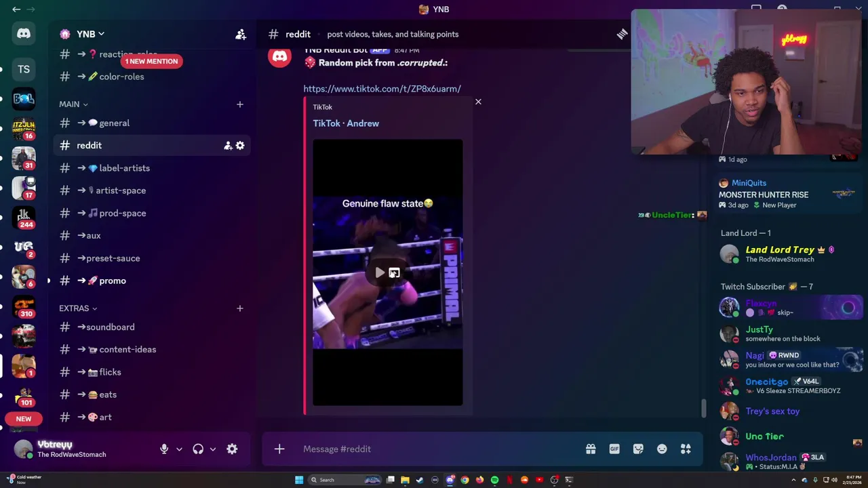
Task: Mute the microphone
Action: click(164, 449)
